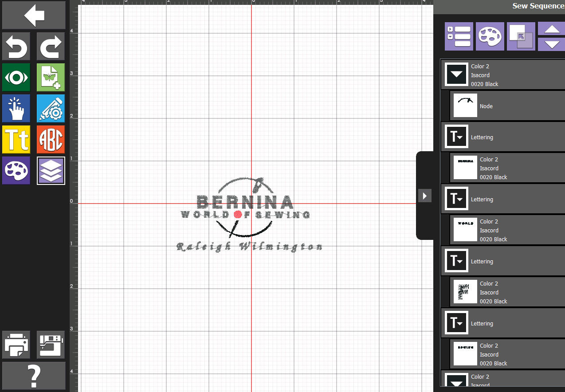Click the Raleigh Wilmington script text on canvas

249,247
